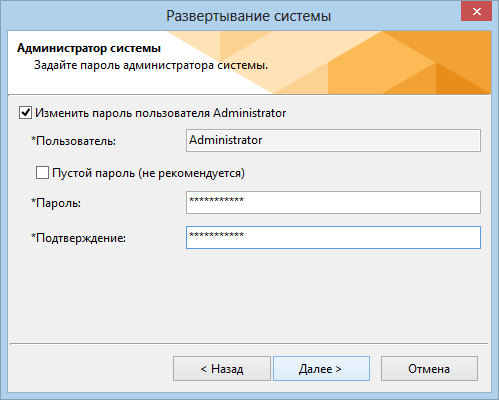Click the empty area below Подтверждение field
The image size is (499, 400).
point(249,295)
